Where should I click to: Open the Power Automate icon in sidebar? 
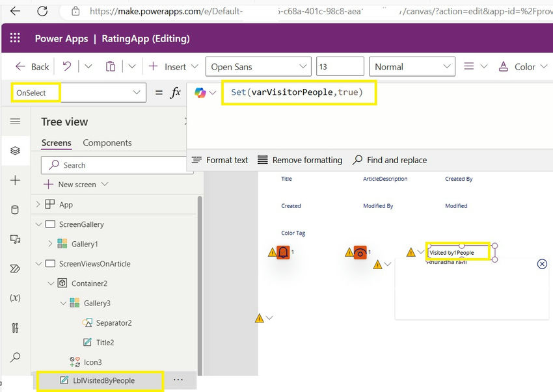pyautogui.click(x=15, y=268)
